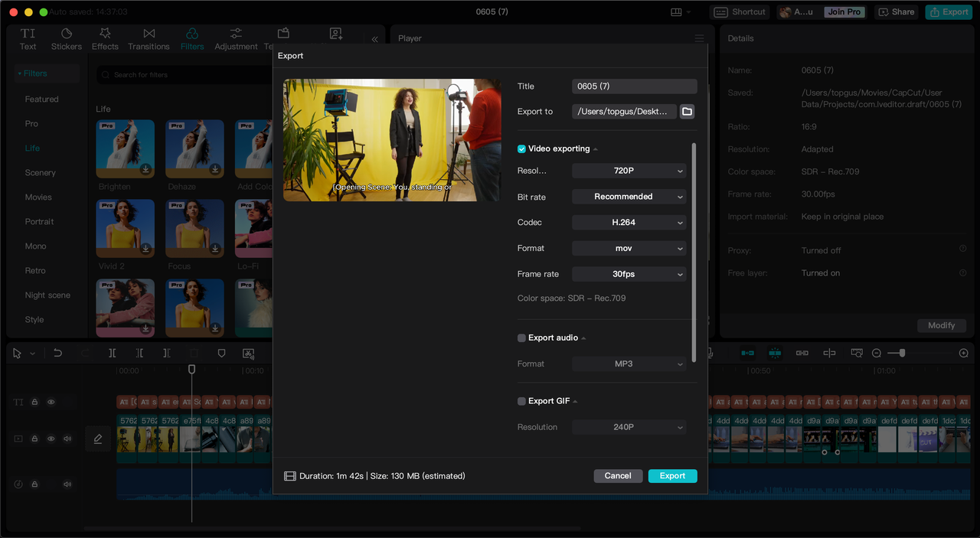Image resolution: width=980 pixels, height=538 pixels.
Task: Click the delete right trim tool
Action: (167, 353)
